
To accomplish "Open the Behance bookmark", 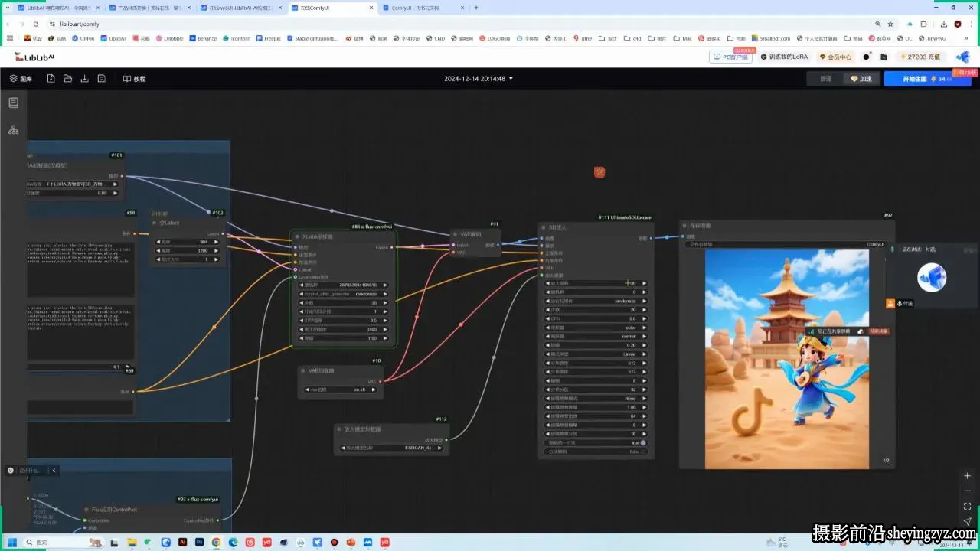I will (203, 38).
